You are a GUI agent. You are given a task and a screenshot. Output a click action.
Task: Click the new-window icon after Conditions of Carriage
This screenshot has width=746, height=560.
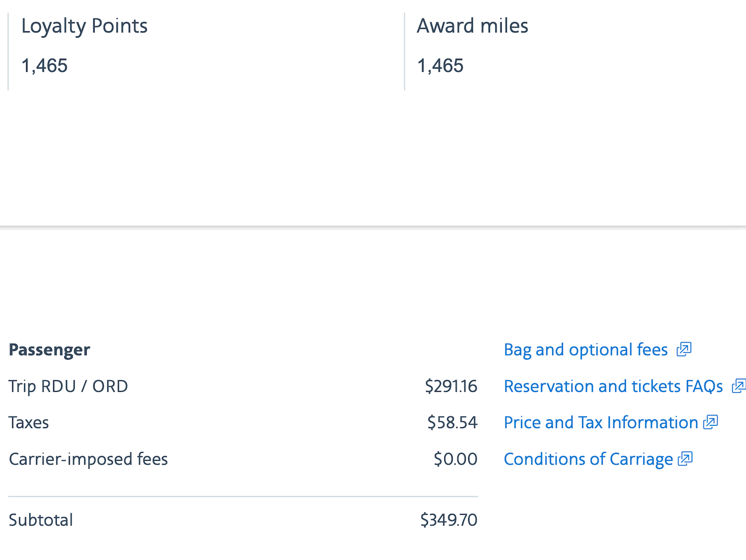685,459
